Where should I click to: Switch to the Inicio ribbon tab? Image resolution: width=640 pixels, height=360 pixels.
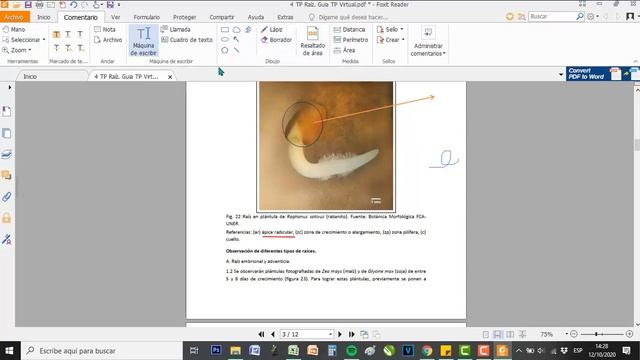pyautogui.click(x=44, y=17)
